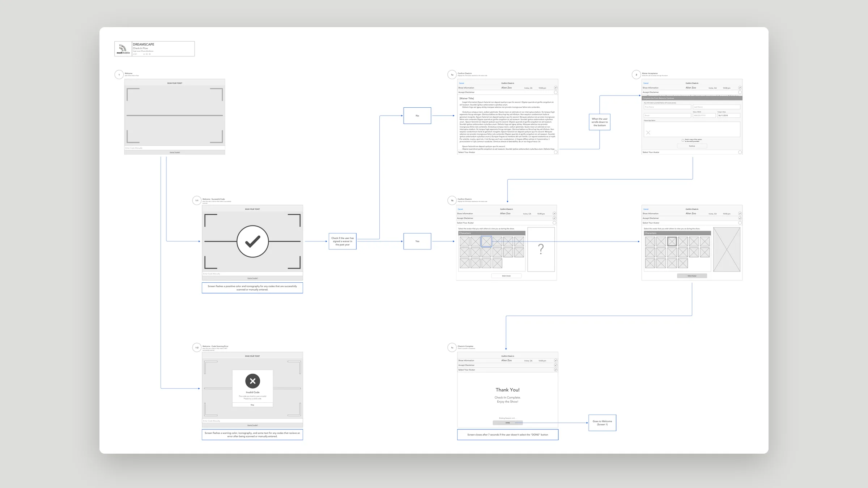Toggle Select Your Avatar circle on screen 1a

(x=556, y=152)
